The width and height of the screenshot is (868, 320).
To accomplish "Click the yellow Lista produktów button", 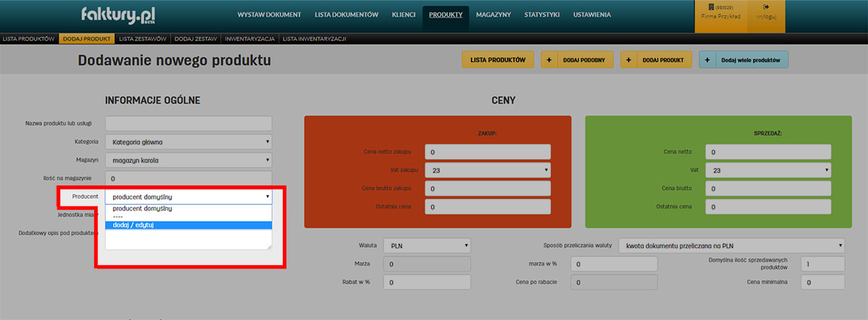I will tap(498, 60).
